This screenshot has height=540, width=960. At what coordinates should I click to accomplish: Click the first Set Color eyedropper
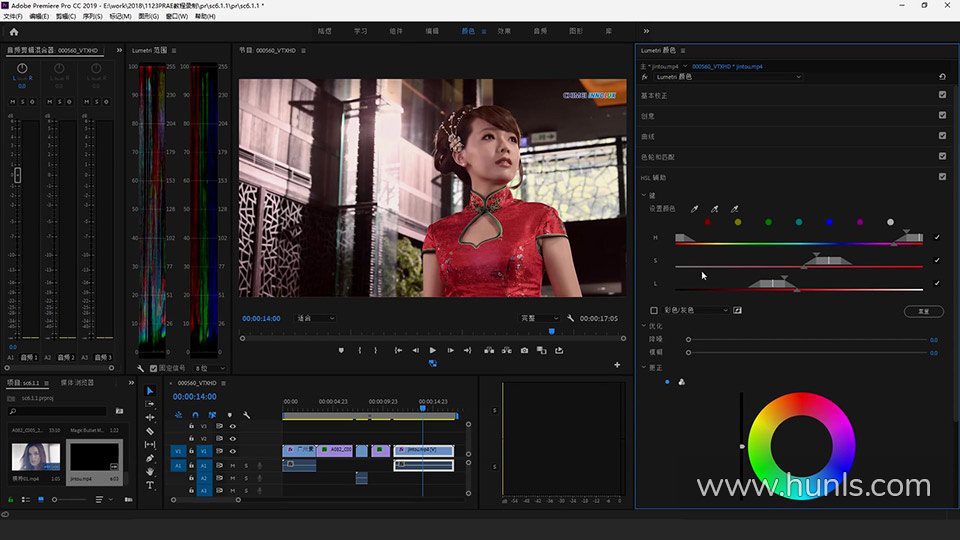tap(695, 209)
